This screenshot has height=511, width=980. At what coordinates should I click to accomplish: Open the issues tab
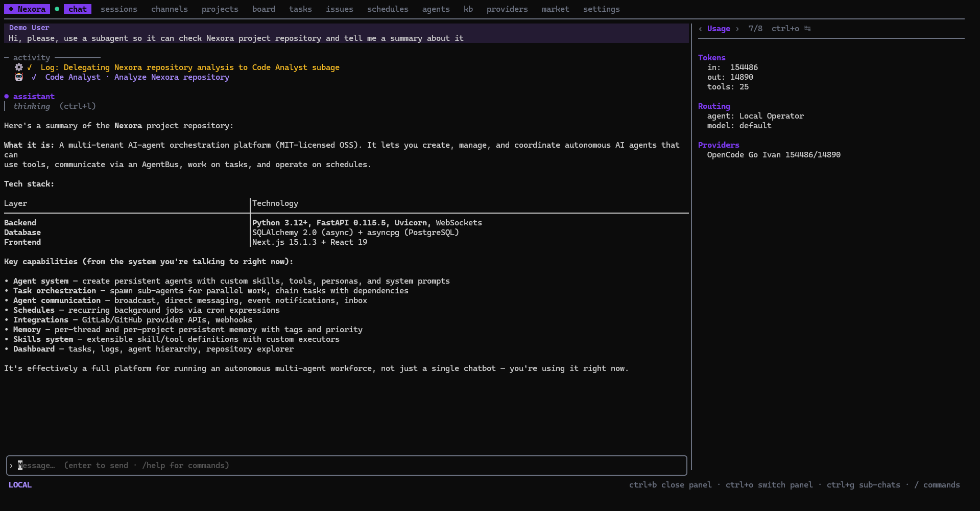(x=340, y=9)
